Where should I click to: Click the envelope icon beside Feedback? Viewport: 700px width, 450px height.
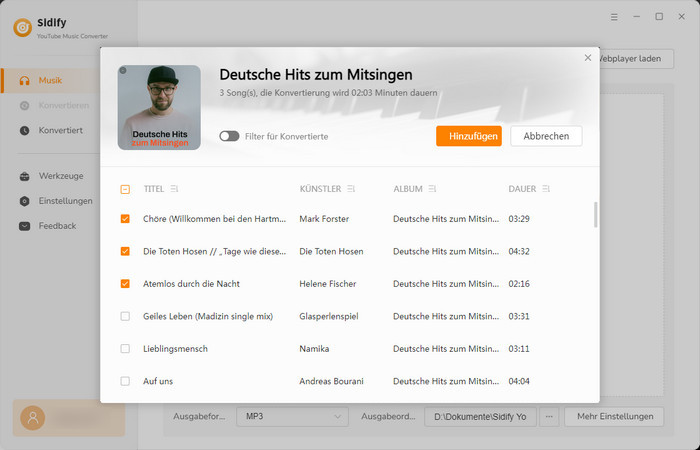point(25,226)
